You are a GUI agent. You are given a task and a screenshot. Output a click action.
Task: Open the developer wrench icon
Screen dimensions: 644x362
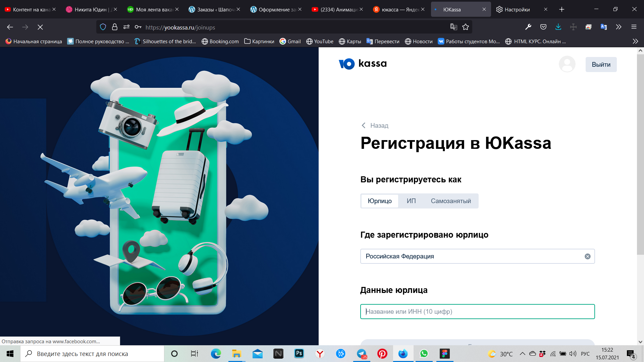(x=528, y=27)
